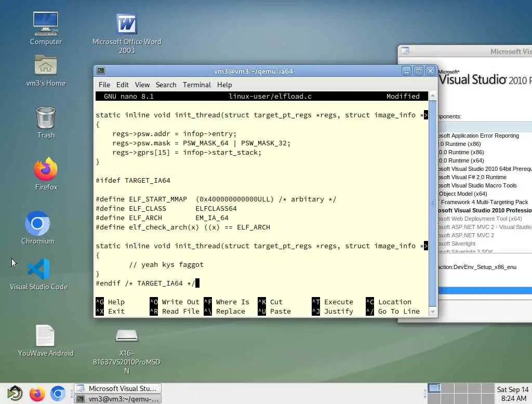Viewport: 532px width, 404px height.
Task: Click the terminal window menu icon in title bar
Action: [101, 71]
